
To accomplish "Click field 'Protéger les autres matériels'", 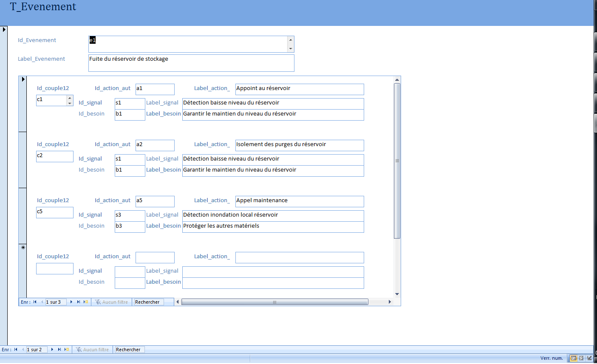I will point(273,227).
